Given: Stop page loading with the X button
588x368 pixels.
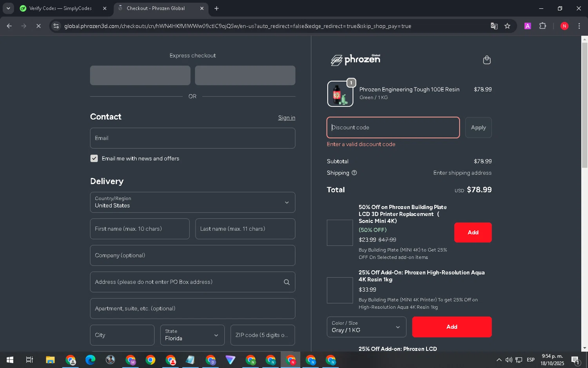Looking at the screenshot, I should tap(38, 26).
